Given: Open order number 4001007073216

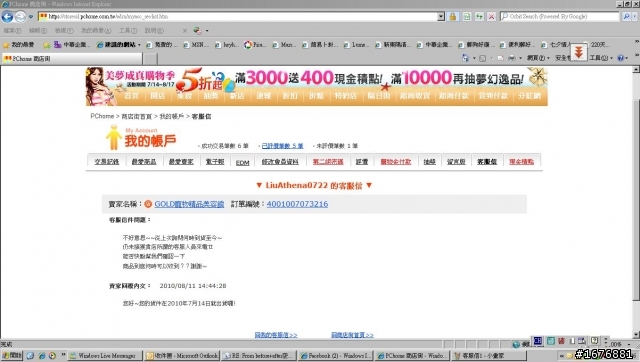Looking at the screenshot, I should click(x=297, y=204).
